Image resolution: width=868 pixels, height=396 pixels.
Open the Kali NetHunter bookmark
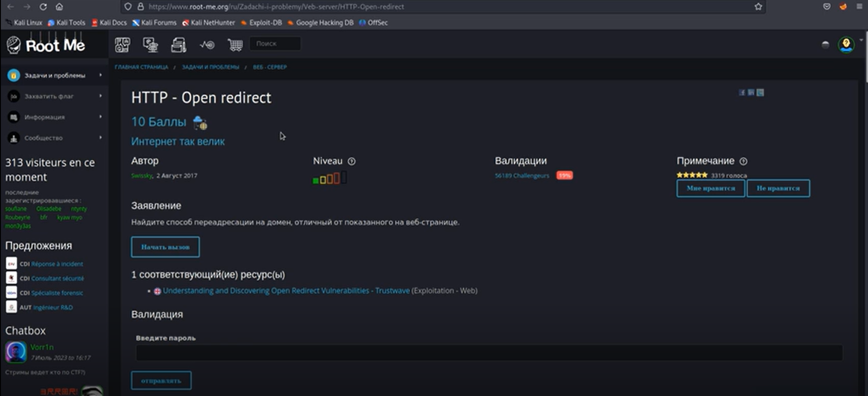(x=209, y=23)
